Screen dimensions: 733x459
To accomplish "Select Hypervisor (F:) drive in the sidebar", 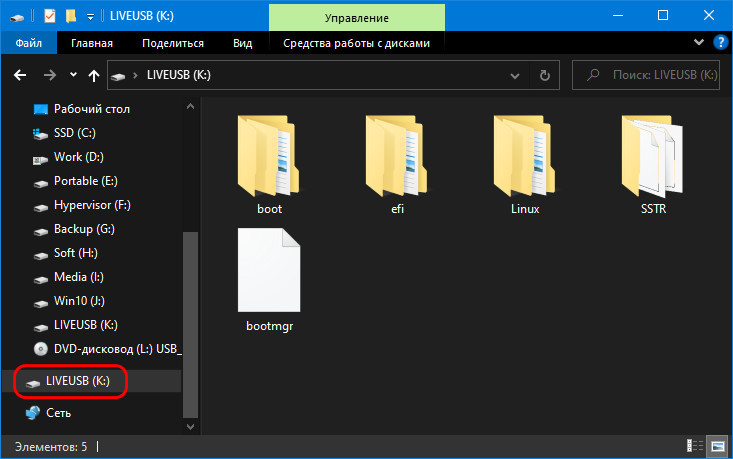I will tap(92, 205).
